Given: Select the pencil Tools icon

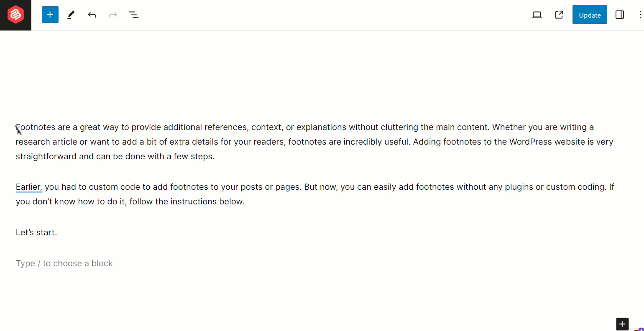Looking at the screenshot, I should pyautogui.click(x=71, y=15).
